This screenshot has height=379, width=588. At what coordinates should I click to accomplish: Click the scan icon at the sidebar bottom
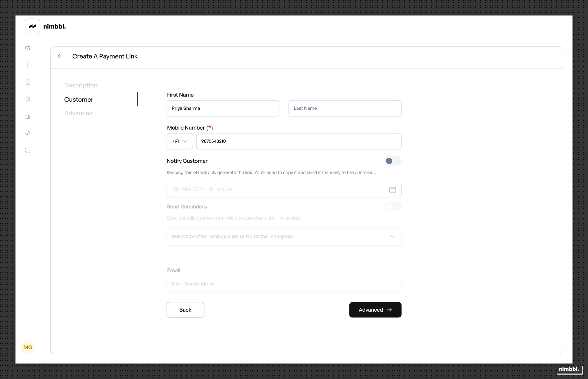click(28, 150)
